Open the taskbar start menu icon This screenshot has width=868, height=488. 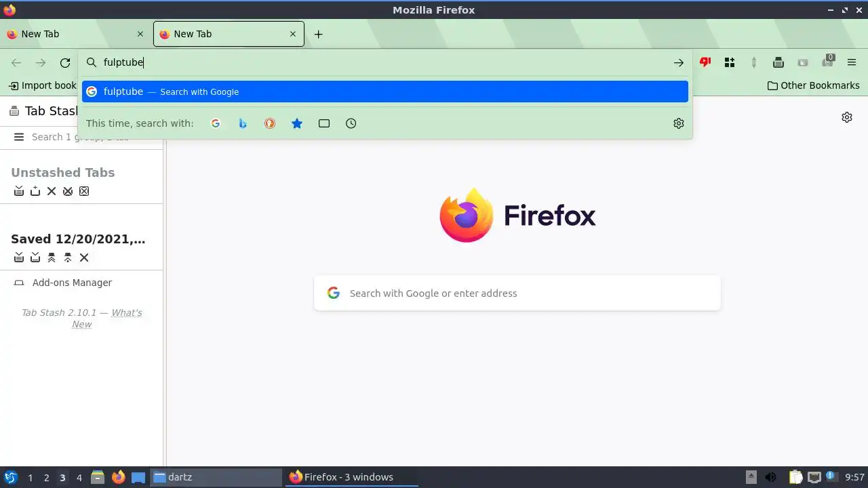[10, 477]
